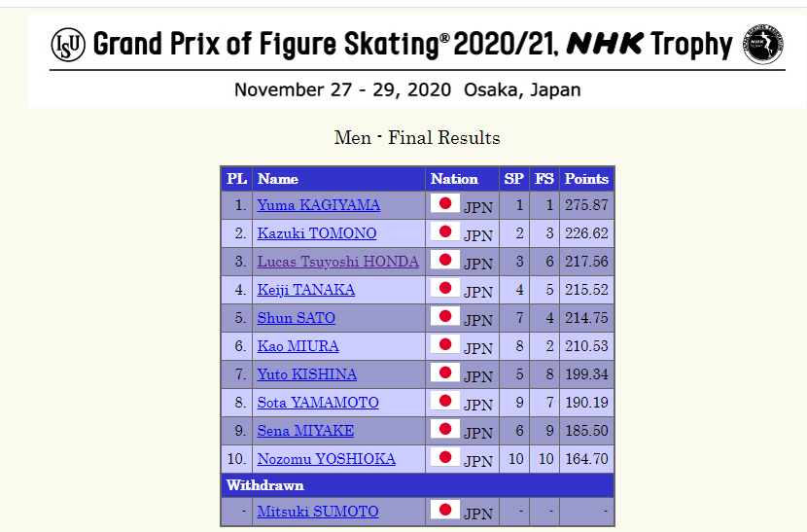This screenshot has width=807, height=532.
Task: Click the Nation column header
Action: click(x=454, y=179)
